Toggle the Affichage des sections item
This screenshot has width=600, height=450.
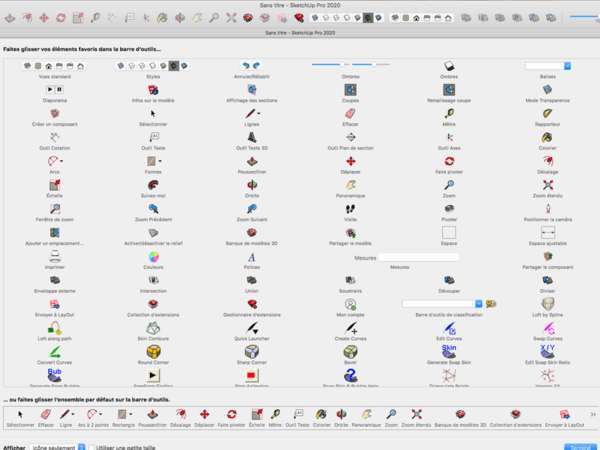pos(251,90)
